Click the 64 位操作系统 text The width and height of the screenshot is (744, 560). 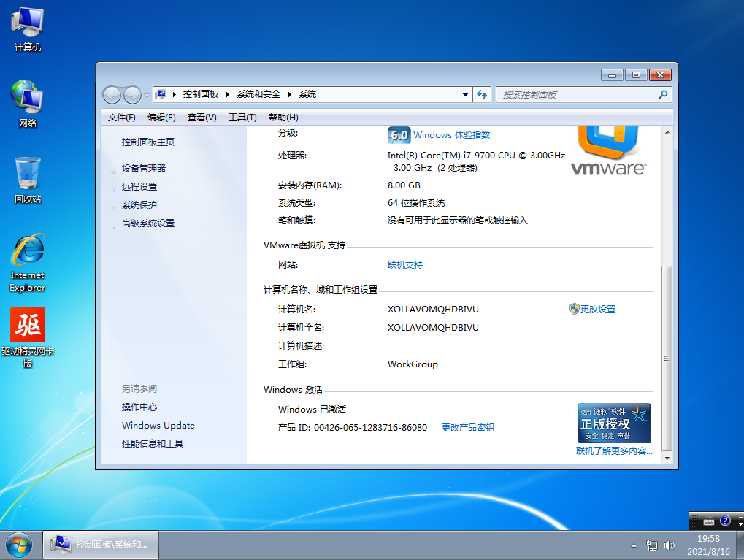pyautogui.click(x=416, y=203)
